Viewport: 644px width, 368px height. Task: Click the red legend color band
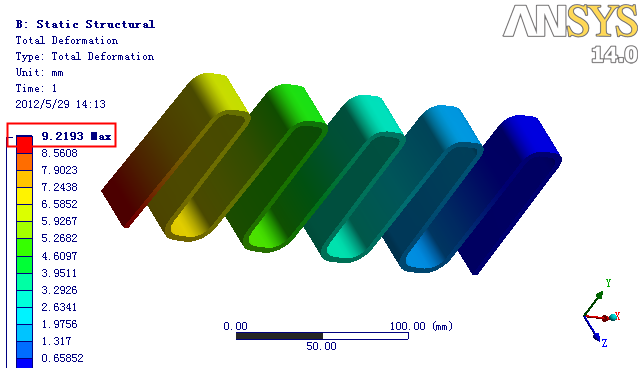point(24,145)
